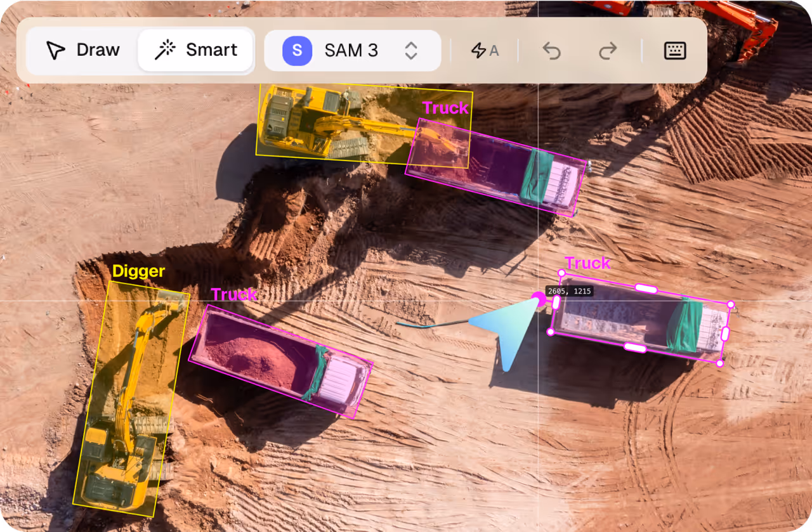Open the keyboard shortcuts panel
Viewport: 812px width, 532px height.
[675, 51]
